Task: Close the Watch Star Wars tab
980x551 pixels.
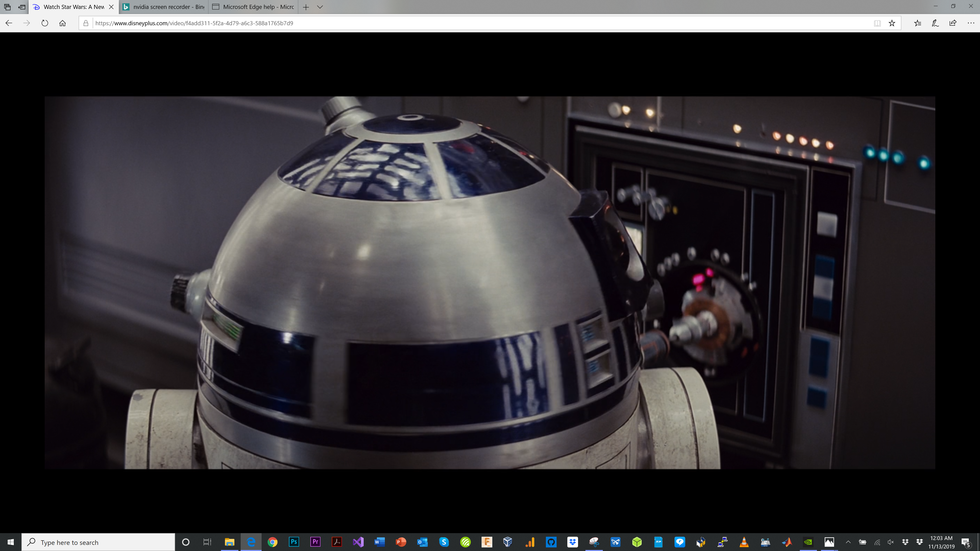Action: pyautogui.click(x=112, y=7)
